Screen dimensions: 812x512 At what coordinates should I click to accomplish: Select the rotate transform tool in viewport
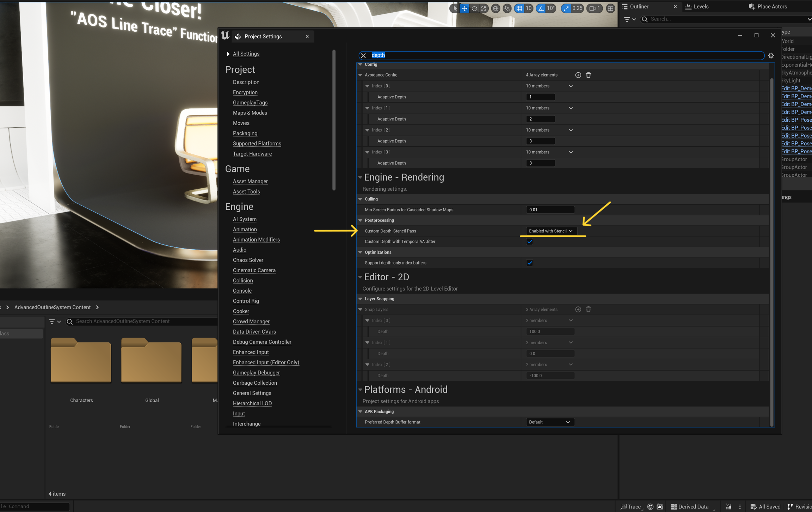pyautogui.click(x=474, y=8)
